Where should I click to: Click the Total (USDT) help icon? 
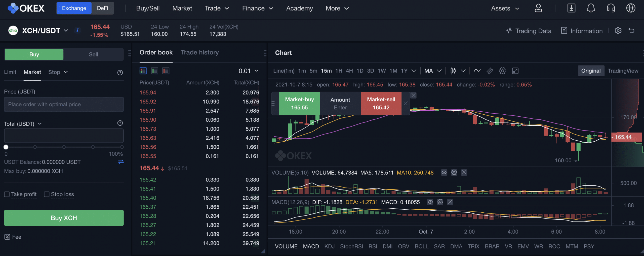(x=120, y=123)
